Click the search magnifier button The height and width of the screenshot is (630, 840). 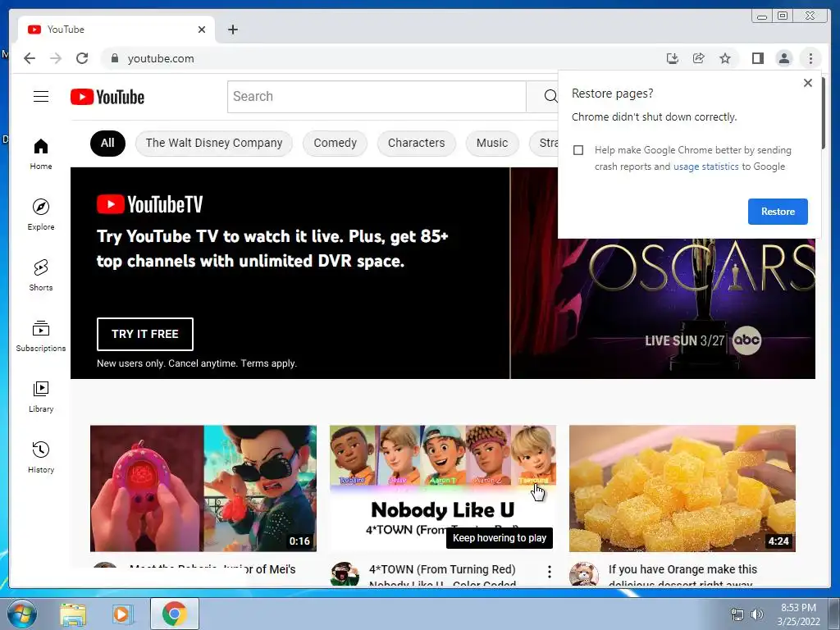(550, 97)
